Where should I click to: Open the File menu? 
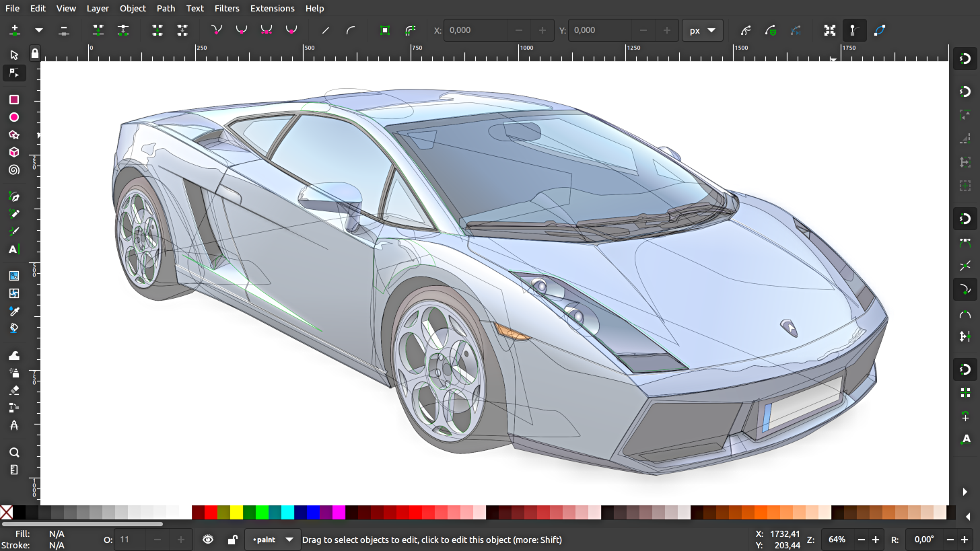point(12,8)
